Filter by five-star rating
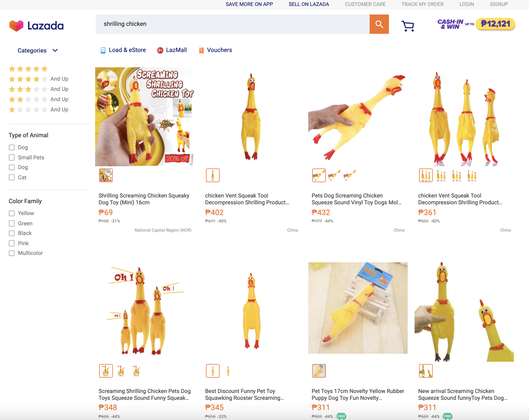Screen dimensions: 529x420 click(x=28, y=69)
